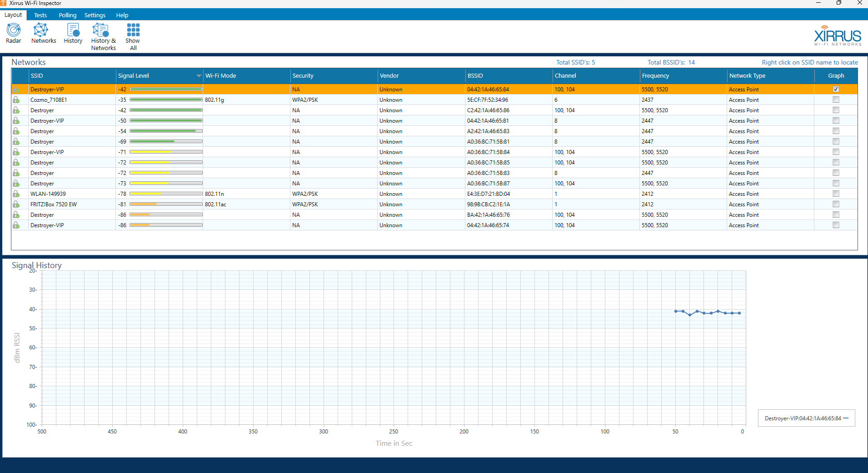Image resolution: width=868 pixels, height=473 pixels.
Task: Click the 802.11g Wi-Fi Mode cell
Action: (x=246, y=100)
